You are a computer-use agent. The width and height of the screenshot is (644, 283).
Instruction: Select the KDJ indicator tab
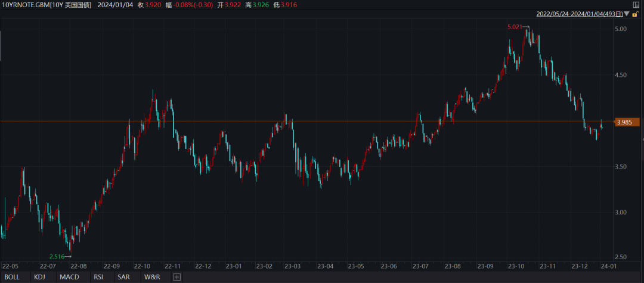click(x=40, y=277)
